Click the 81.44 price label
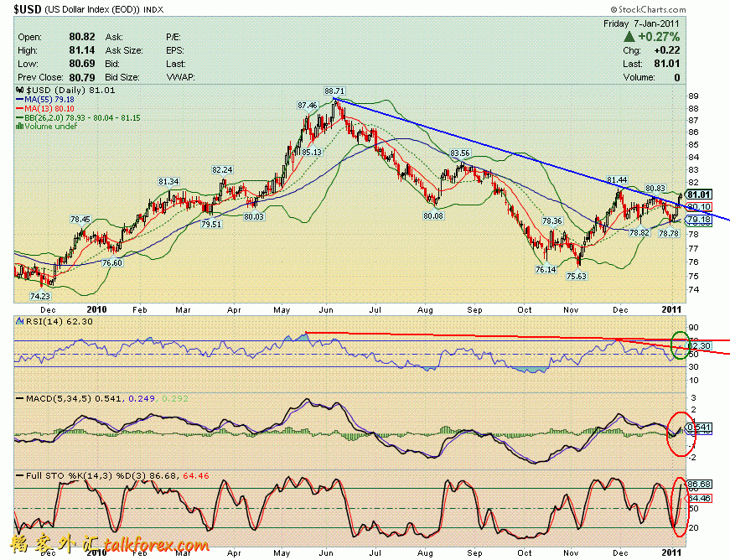This screenshot has width=730, height=560. [617, 180]
